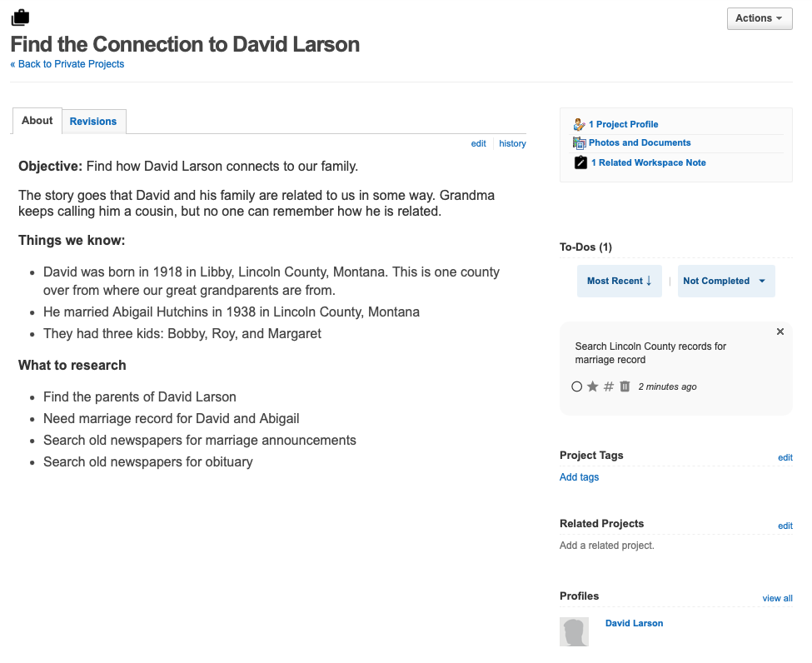Image resolution: width=812 pixels, height=663 pixels.
Task: Click the Related Workspace Note clipboard icon
Action: (x=580, y=162)
